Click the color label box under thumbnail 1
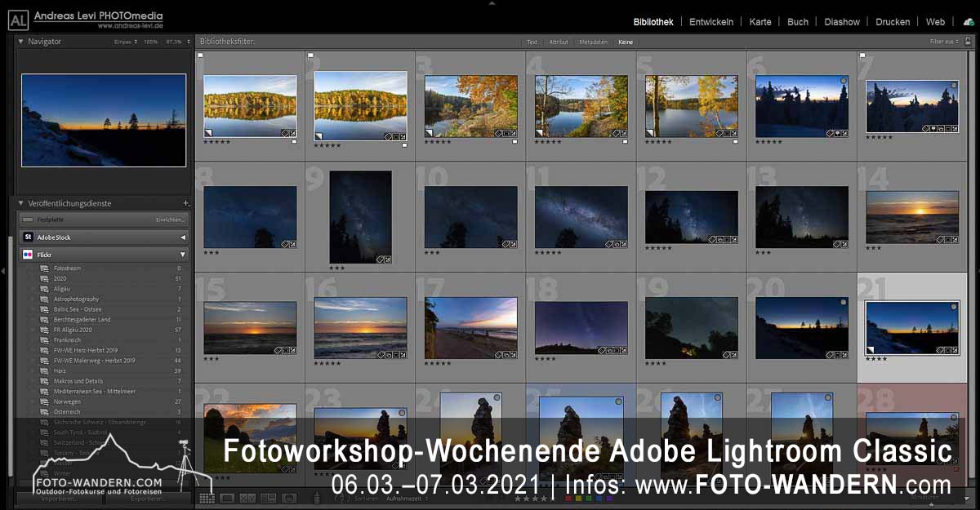This screenshot has width=980, height=510. tap(294, 142)
